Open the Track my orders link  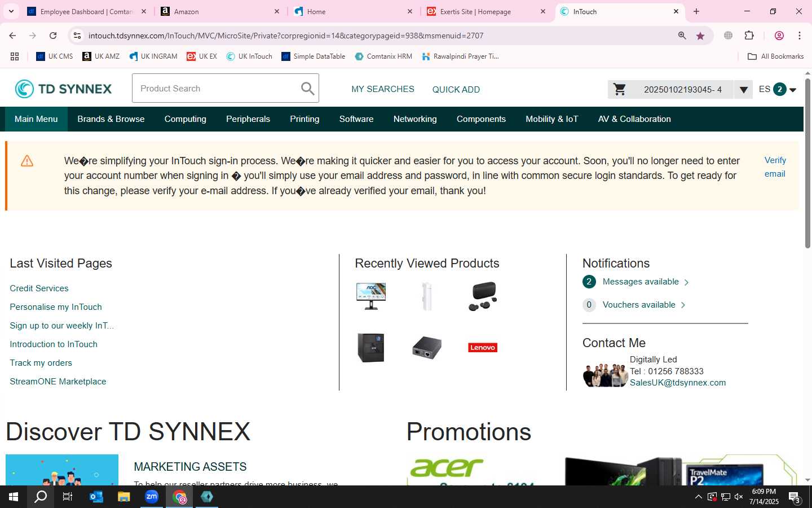pyautogui.click(x=41, y=363)
